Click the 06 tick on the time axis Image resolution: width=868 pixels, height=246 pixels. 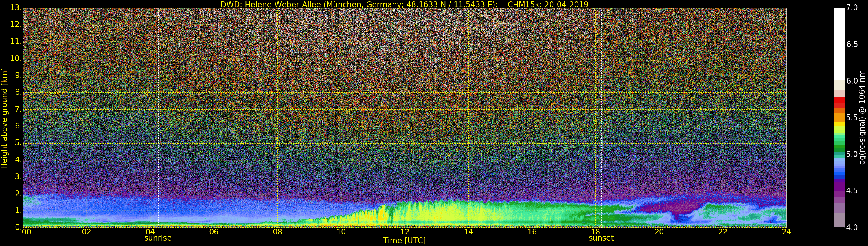point(214,232)
